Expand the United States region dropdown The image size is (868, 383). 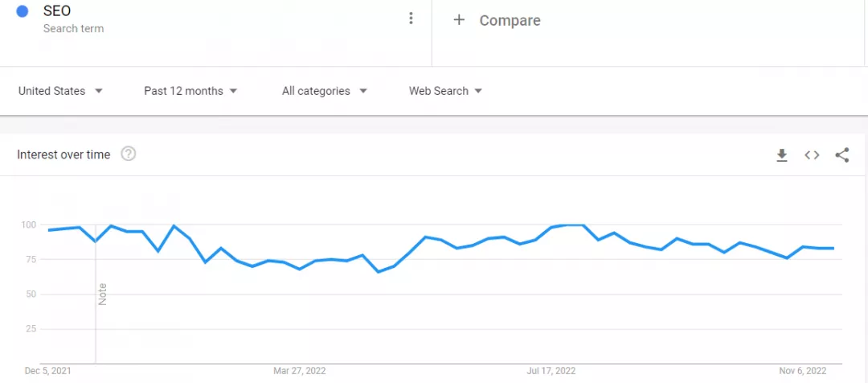pos(61,91)
